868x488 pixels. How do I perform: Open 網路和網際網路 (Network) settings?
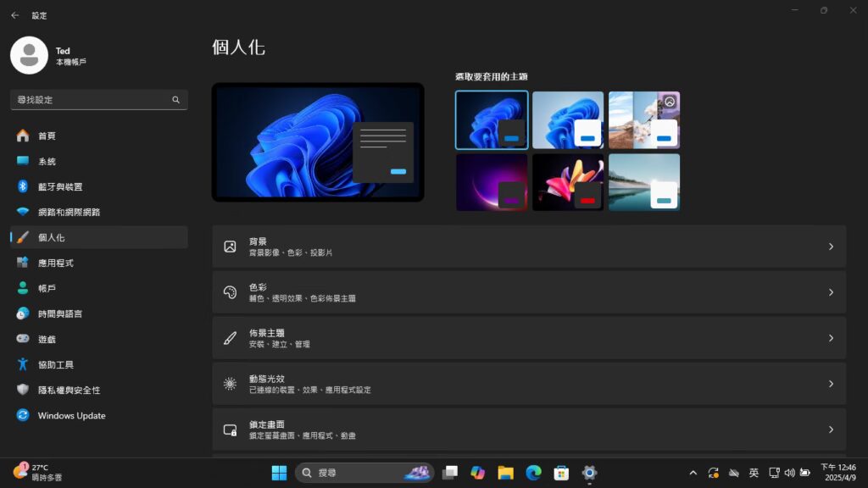tap(68, 212)
